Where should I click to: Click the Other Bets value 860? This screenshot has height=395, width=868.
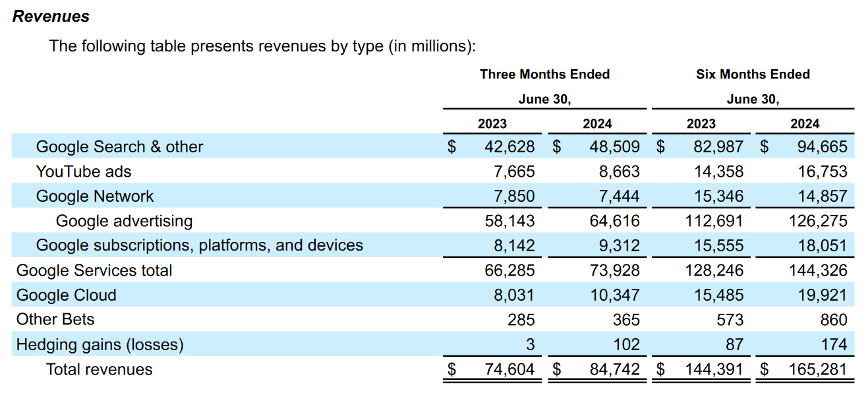(x=834, y=320)
